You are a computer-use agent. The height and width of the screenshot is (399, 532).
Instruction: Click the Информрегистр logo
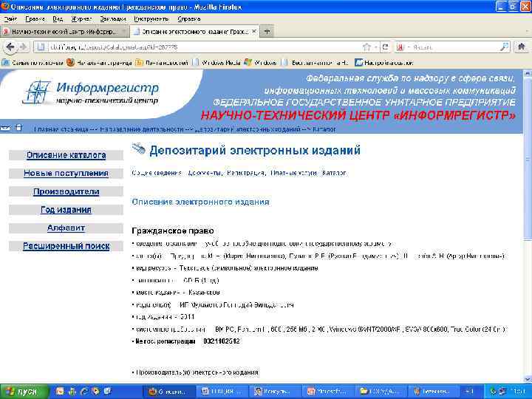[x=91, y=92]
